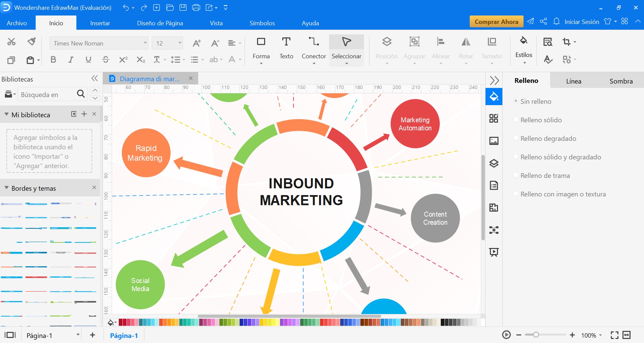Decrease the font size
Screen dimensions: 644x343
tap(215, 43)
